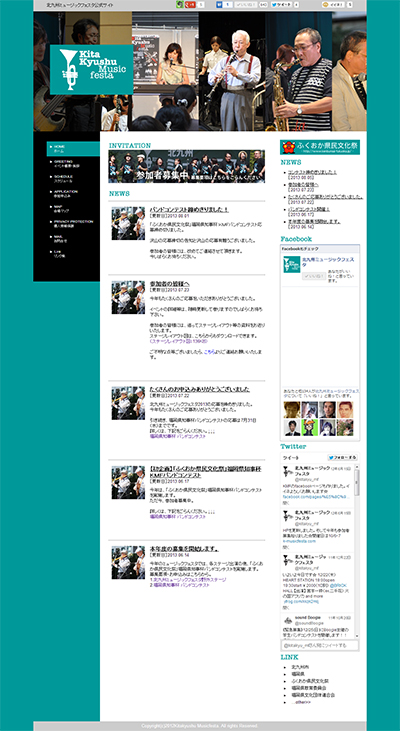Click the Facebook page like button

[314, 276]
